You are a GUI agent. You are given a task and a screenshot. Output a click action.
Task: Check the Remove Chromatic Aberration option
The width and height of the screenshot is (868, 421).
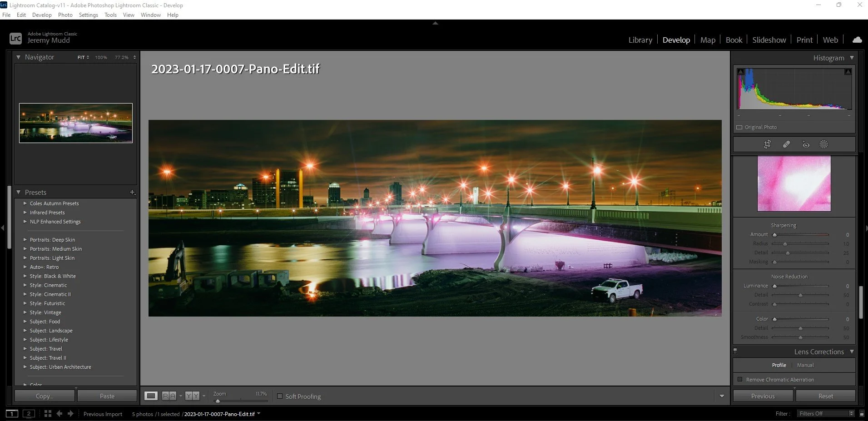click(741, 379)
